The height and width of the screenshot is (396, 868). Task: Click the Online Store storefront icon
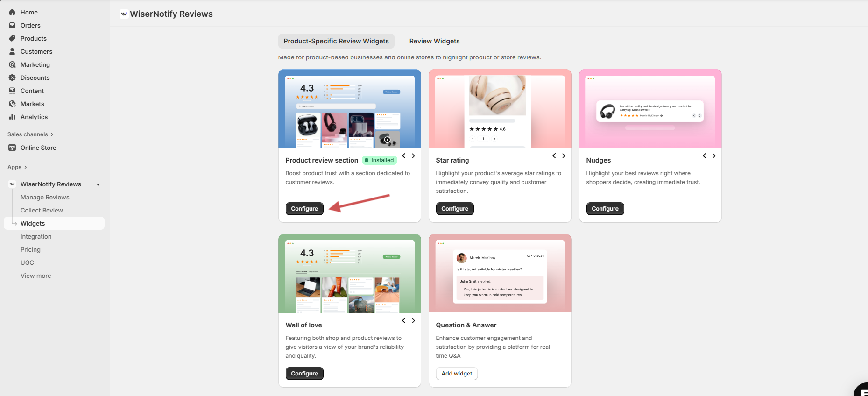coord(12,148)
